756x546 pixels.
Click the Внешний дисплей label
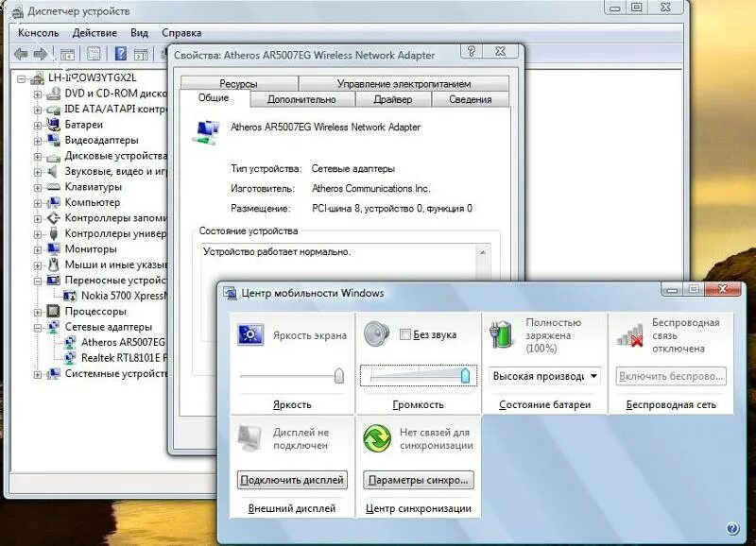pyautogui.click(x=292, y=508)
